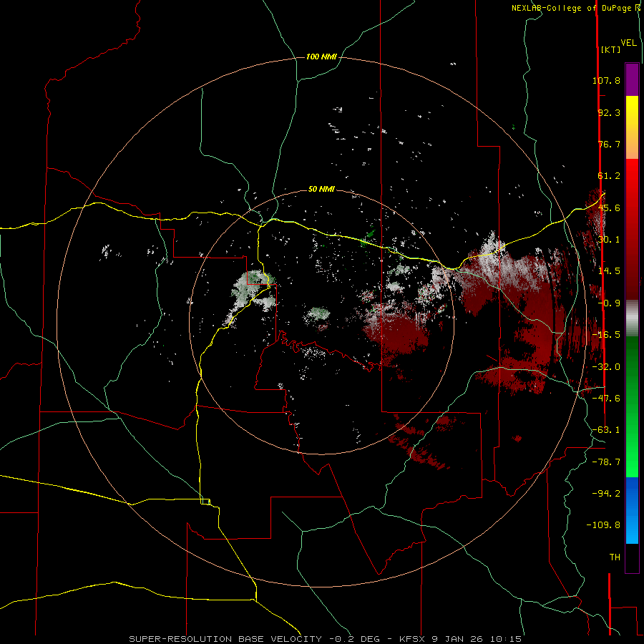
Task: Click the 50 NMI range ring label
Action: (x=321, y=189)
